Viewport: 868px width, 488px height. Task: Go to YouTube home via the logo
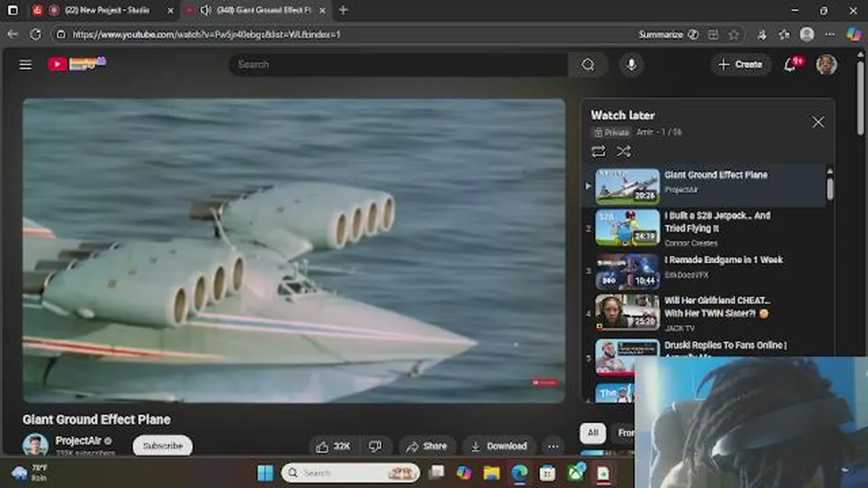76,64
